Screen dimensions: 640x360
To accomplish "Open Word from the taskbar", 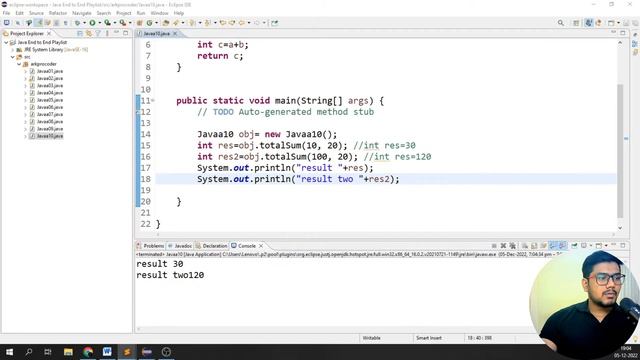I will [x=107, y=352].
